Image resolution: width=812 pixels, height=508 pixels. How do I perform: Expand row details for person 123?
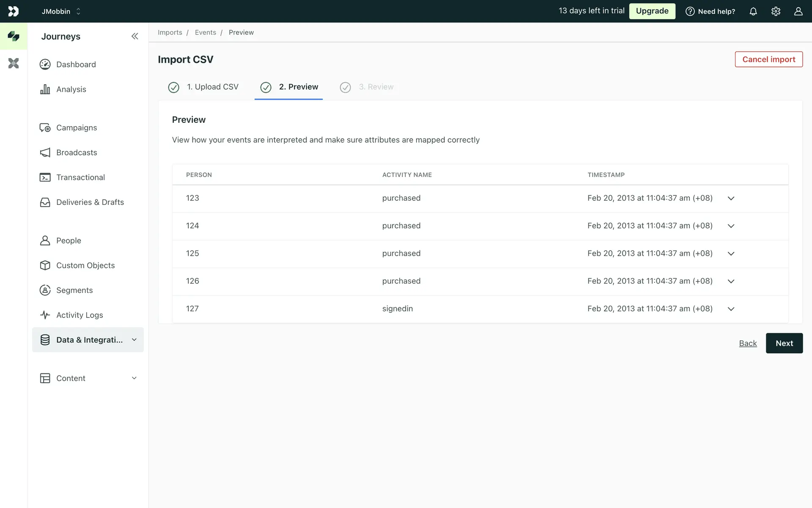pyautogui.click(x=731, y=199)
